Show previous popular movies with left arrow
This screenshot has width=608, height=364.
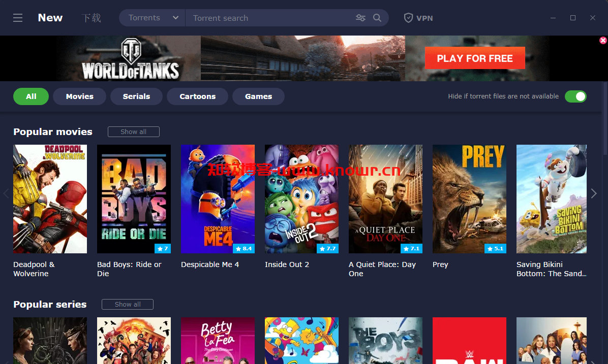pos(6,193)
